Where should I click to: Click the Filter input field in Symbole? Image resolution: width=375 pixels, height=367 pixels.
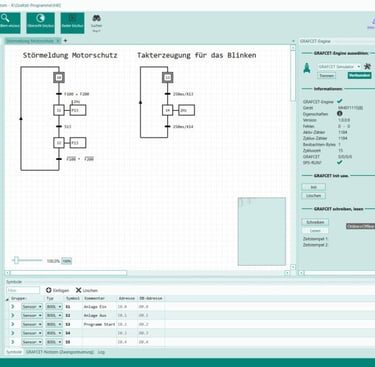(x=23, y=290)
